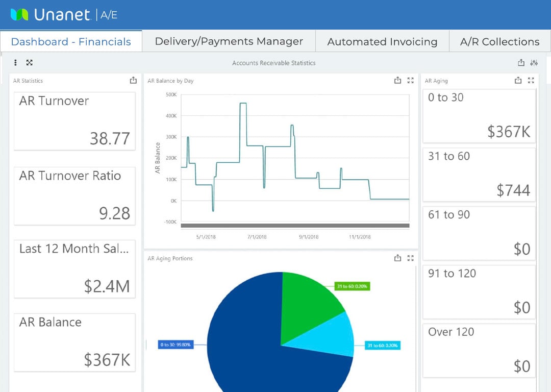Export the AR Statistics panel
Viewport: 551px width, 392px height.
pos(133,80)
